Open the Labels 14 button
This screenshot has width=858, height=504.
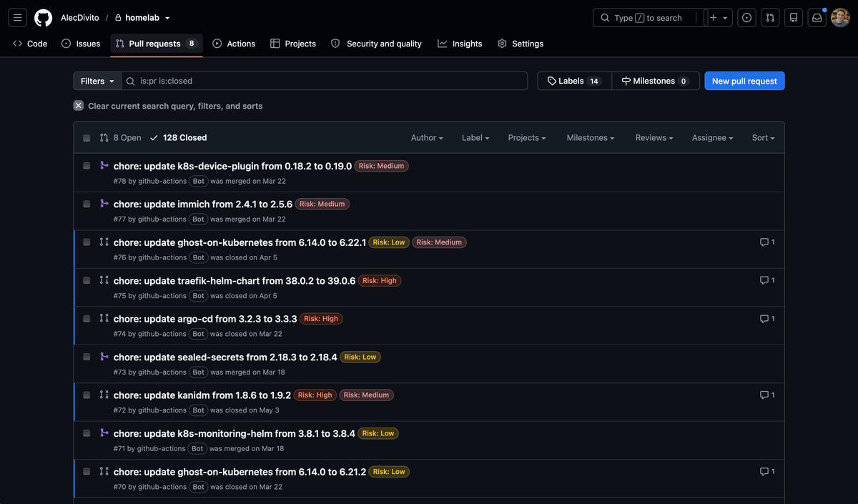pyautogui.click(x=574, y=81)
